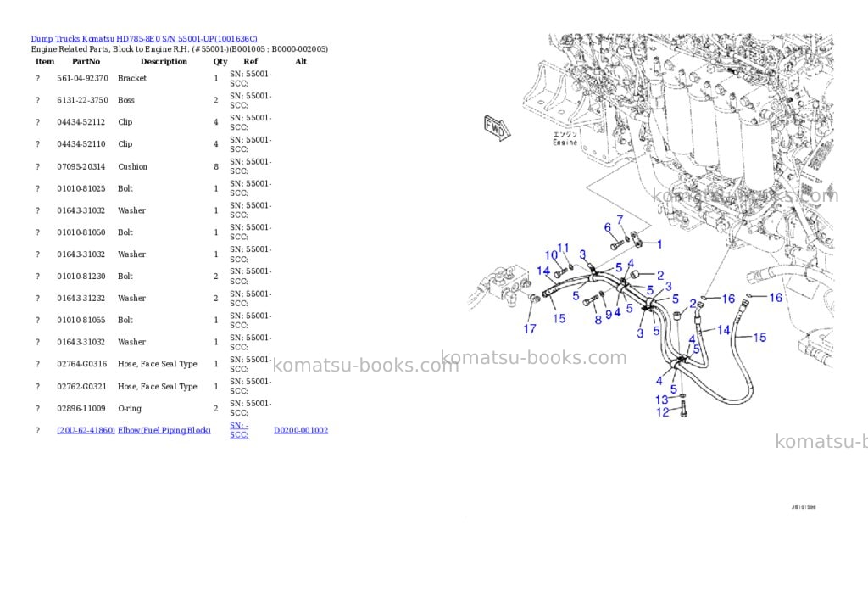
Task: Click callout number 7 in the diagram
Action: [x=620, y=220]
